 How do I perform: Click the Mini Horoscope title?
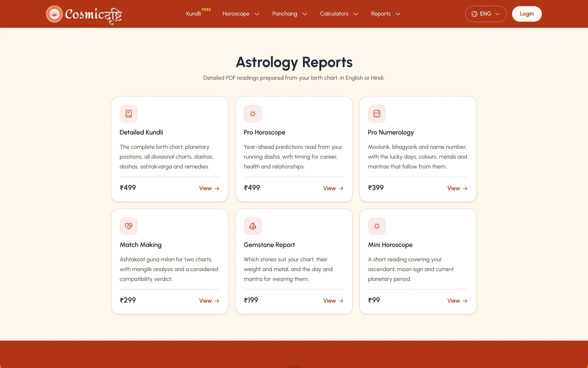[390, 245]
